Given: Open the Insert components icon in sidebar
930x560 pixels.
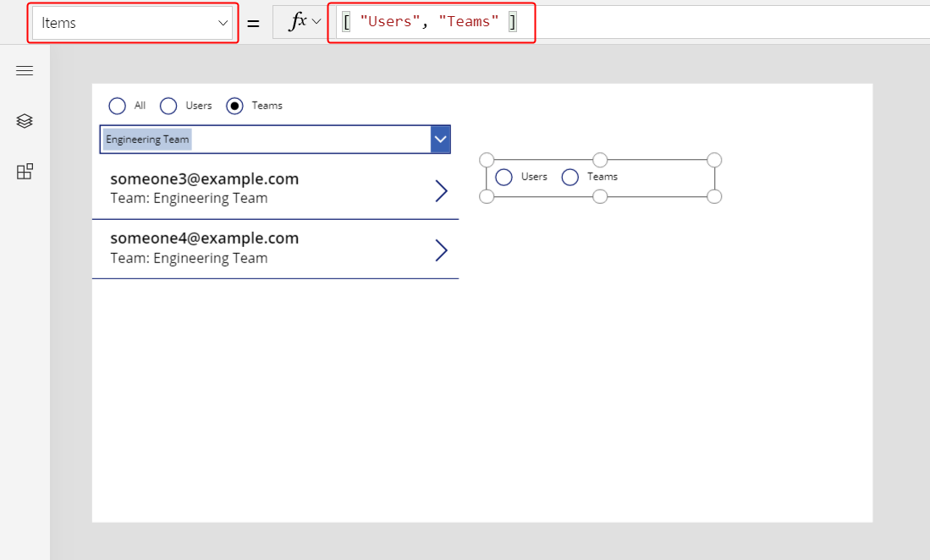Looking at the screenshot, I should [x=25, y=172].
